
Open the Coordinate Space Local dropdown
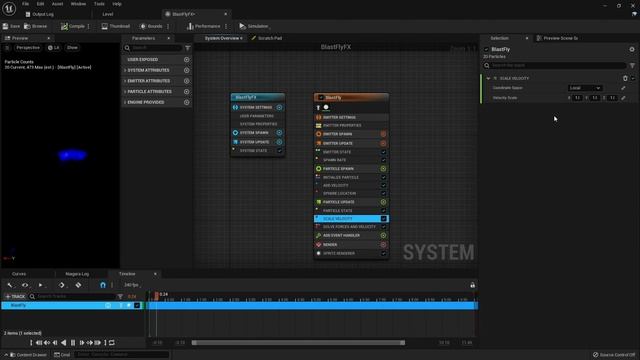click(x=584, y=88)
